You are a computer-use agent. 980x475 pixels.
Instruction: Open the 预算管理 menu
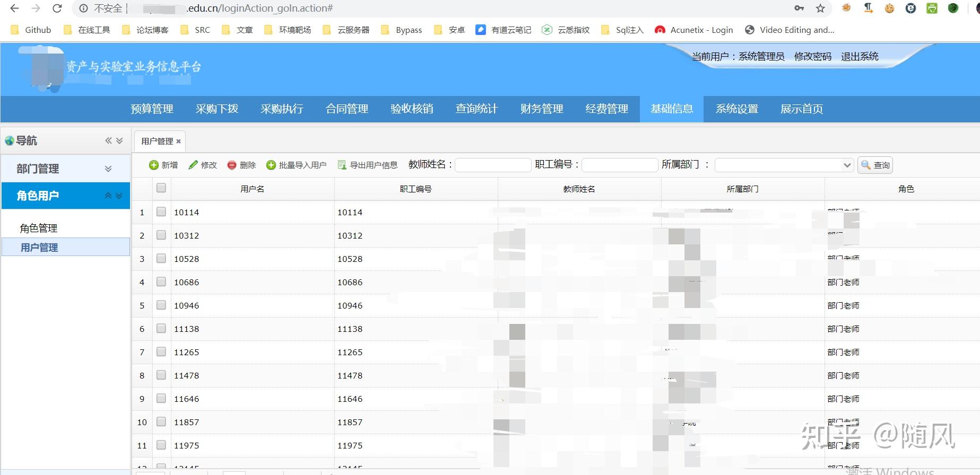click(x=152, y=109)
